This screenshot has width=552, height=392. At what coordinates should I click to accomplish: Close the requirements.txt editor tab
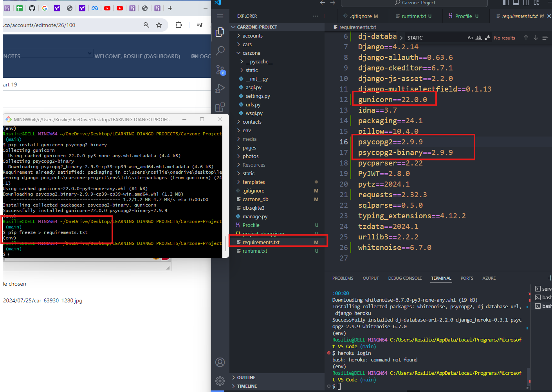coord(549,16)
